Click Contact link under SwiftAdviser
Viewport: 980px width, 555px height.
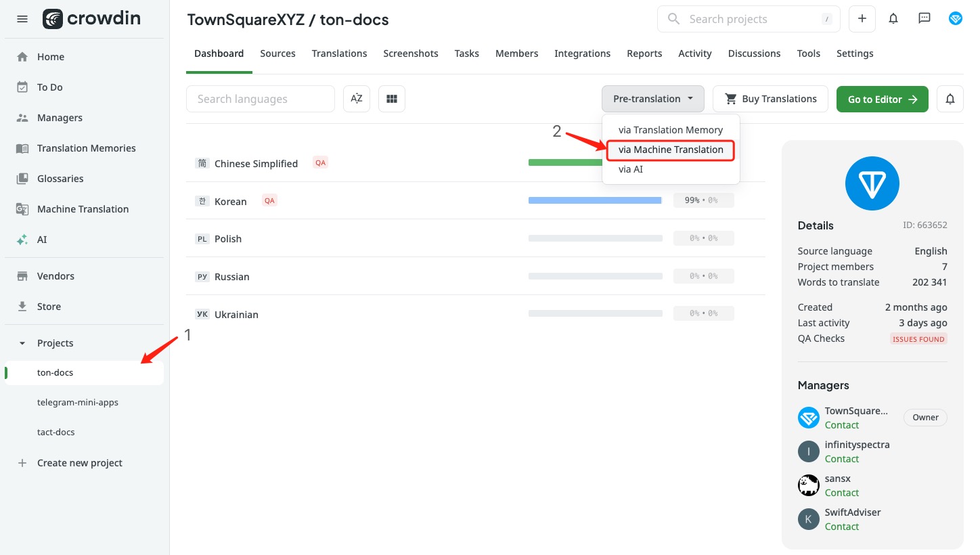point(842,527)
